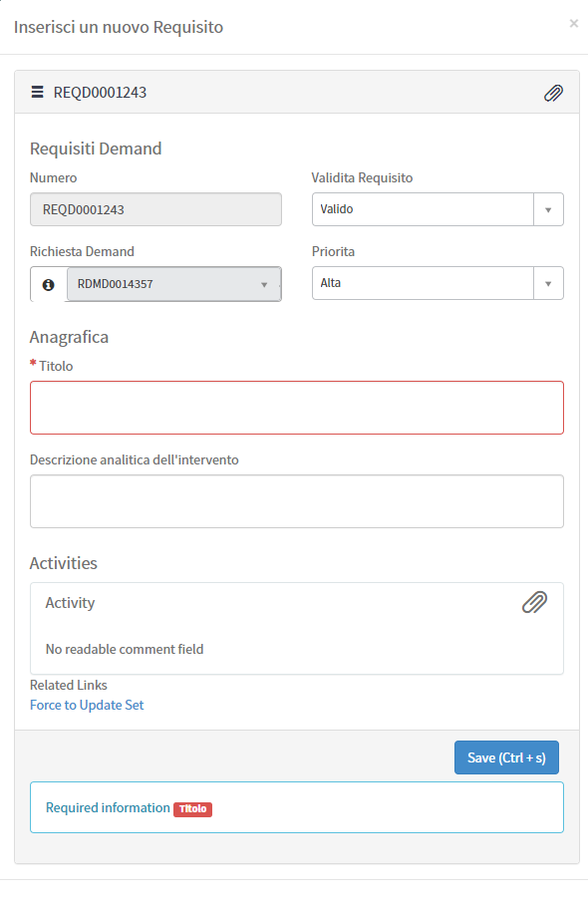Click into Descrizione analitica dell'intervento field
The width and height of the screenshot is (588, 904).
pyautogui.click(x=297, y=501)
